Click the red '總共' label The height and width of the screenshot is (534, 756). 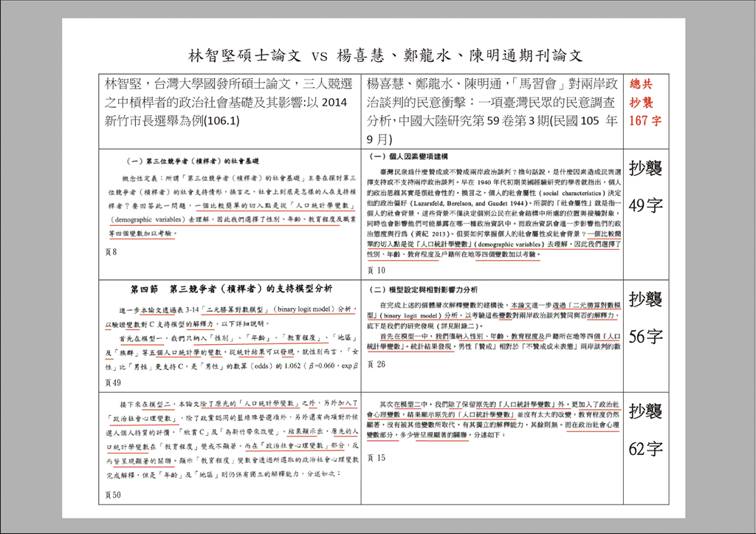[x=641, y=84]
